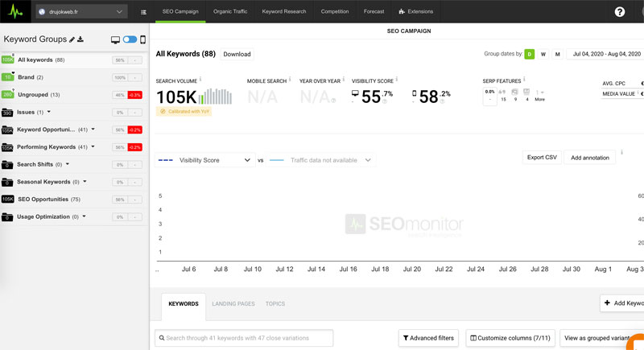644x350 pixels.
Task: Open the Traffic data not available dropdown
Action: tap(320, 160)
